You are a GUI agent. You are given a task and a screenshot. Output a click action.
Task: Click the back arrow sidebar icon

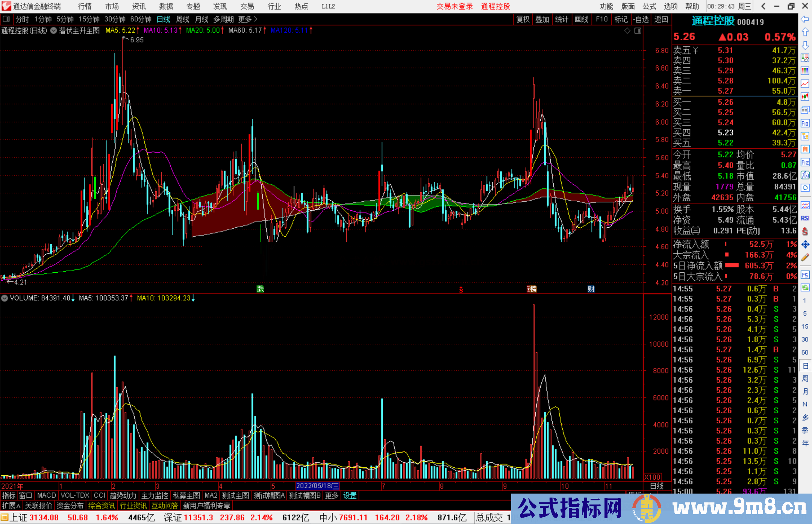[805, 19]
